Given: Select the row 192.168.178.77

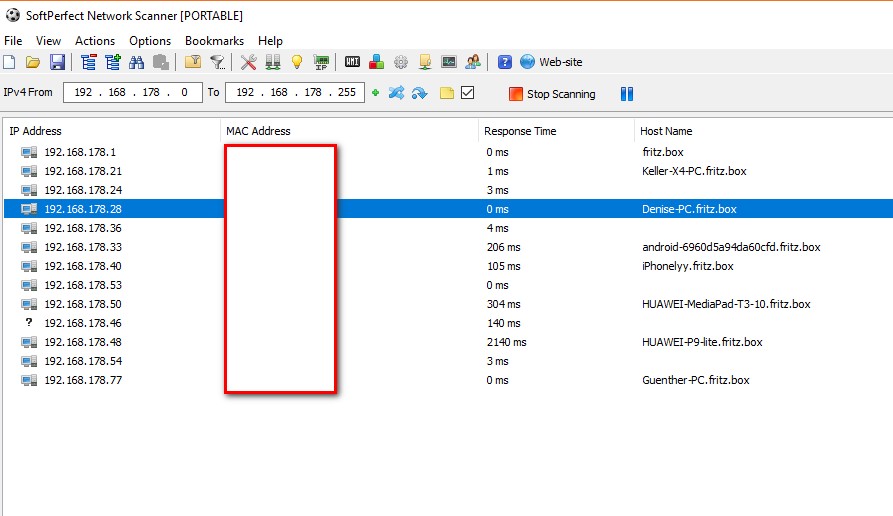Looking at the screenshot, I should pos(448,380).
